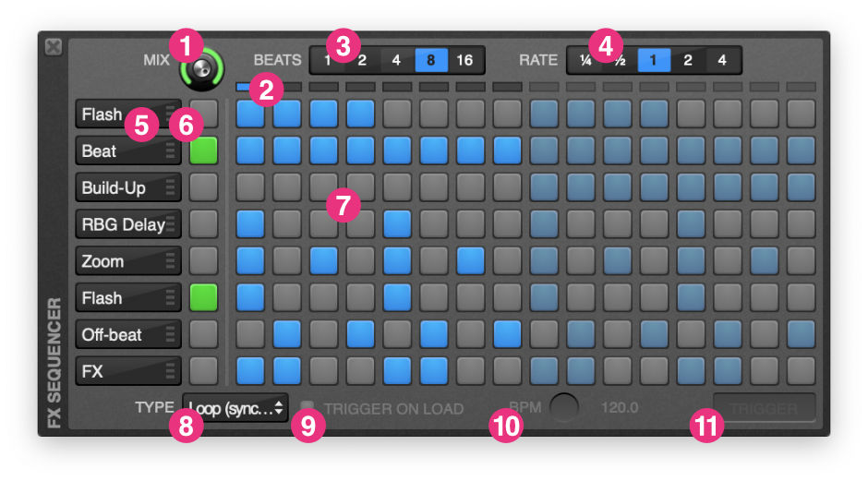This screenshot has width=868, height=481.
Task: Select 4 in the Beats selector
Action: (396, 60)
